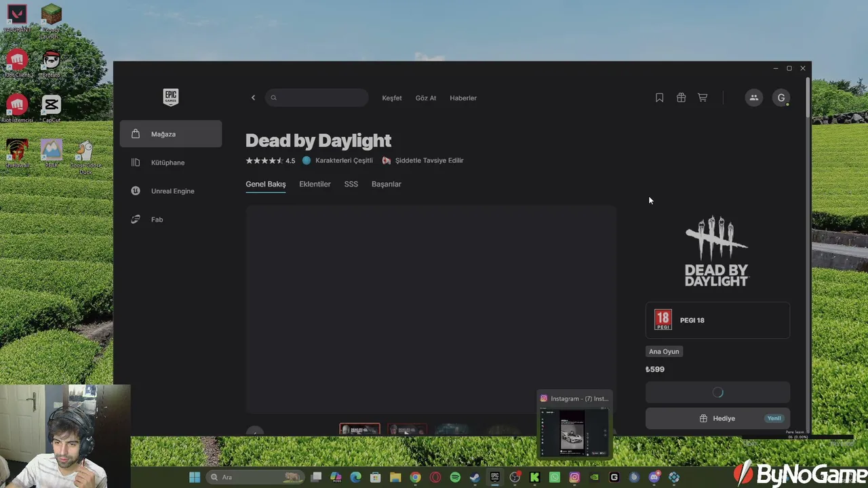Open WhatsApp from the taskbar
Viewport: 868px width, 488px height.
(555, 477)
